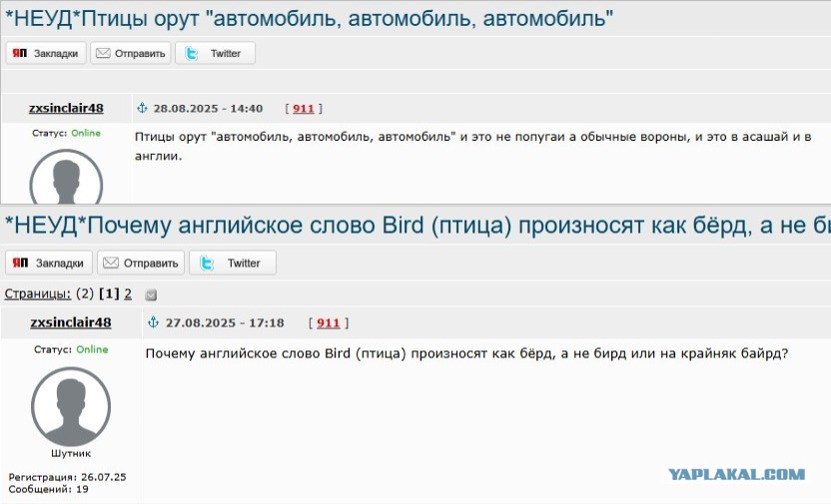
Task: Click the post text 'Почему английское слово Bird'
Action: (466, 353)
